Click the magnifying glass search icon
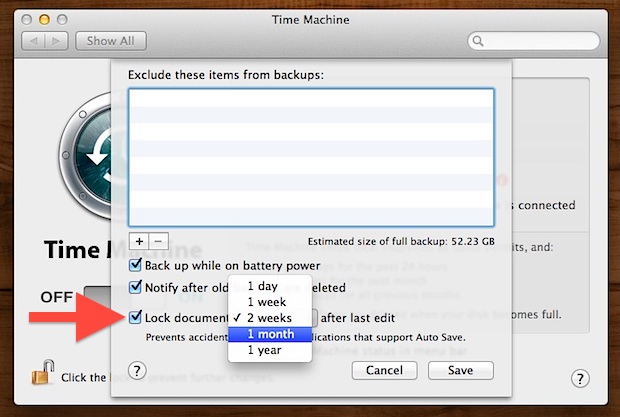Viewport: 620px width, 417px height. 478,41
